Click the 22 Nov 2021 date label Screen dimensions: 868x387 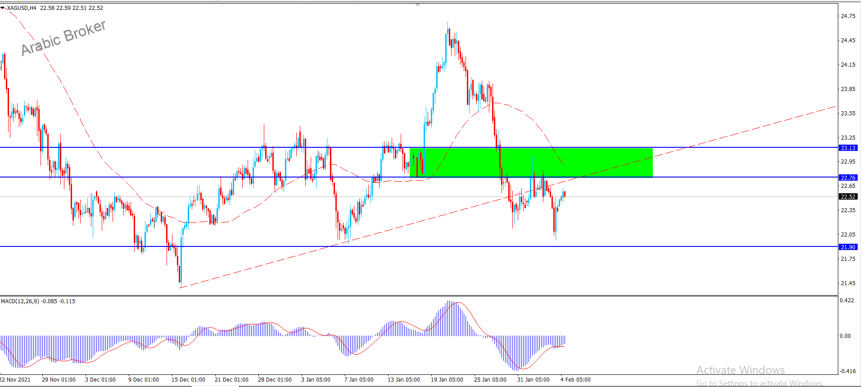point(15,379)
